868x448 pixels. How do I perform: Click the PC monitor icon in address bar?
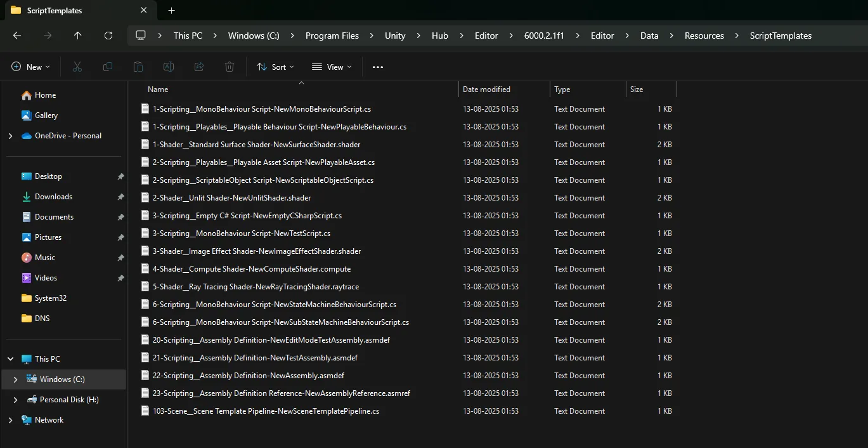pos(141,36)
